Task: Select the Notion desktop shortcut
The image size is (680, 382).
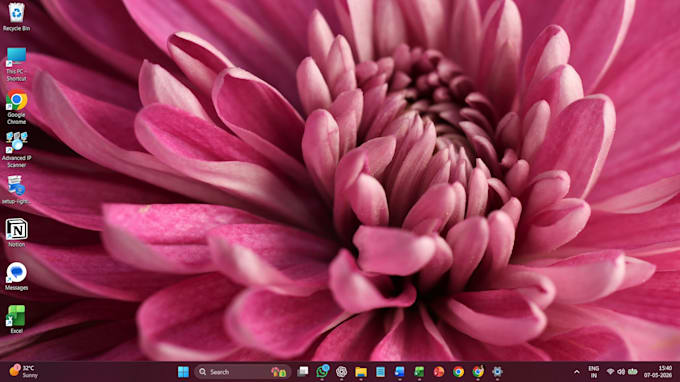Action: click(x=16, y=233)
